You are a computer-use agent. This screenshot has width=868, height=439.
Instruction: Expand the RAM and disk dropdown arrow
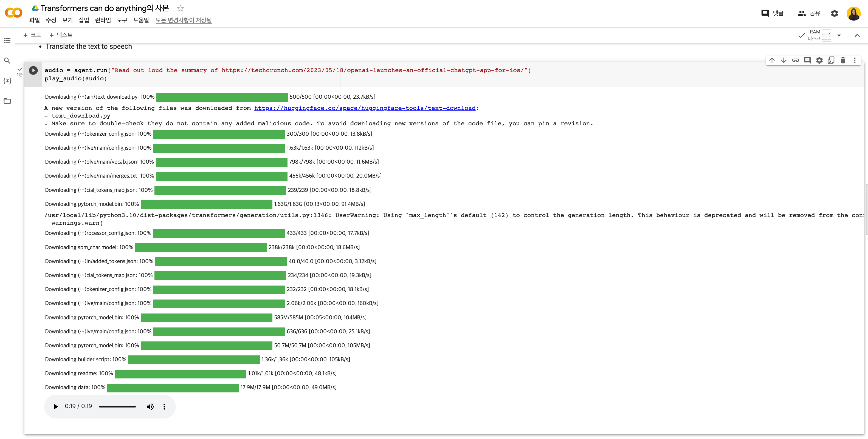point(839,35)
